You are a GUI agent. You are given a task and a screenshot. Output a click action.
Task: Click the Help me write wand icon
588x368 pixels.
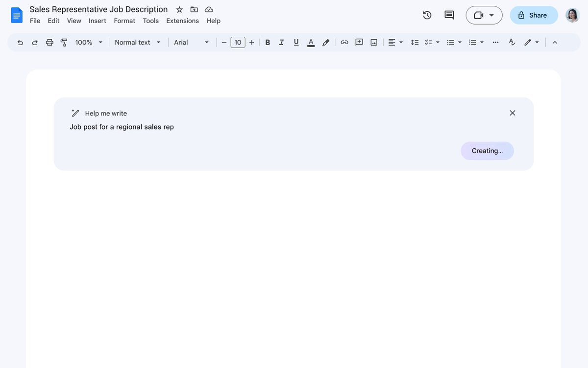pos(75,113)
